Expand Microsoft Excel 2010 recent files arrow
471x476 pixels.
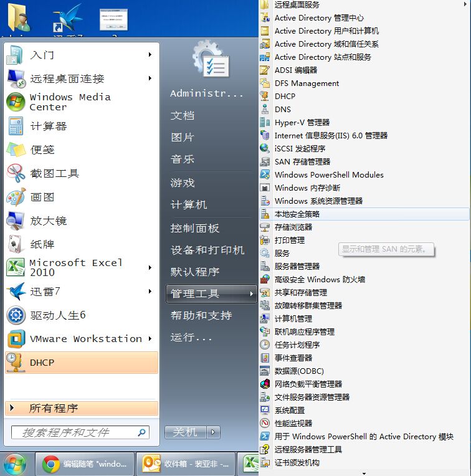[x=150, y=267]
